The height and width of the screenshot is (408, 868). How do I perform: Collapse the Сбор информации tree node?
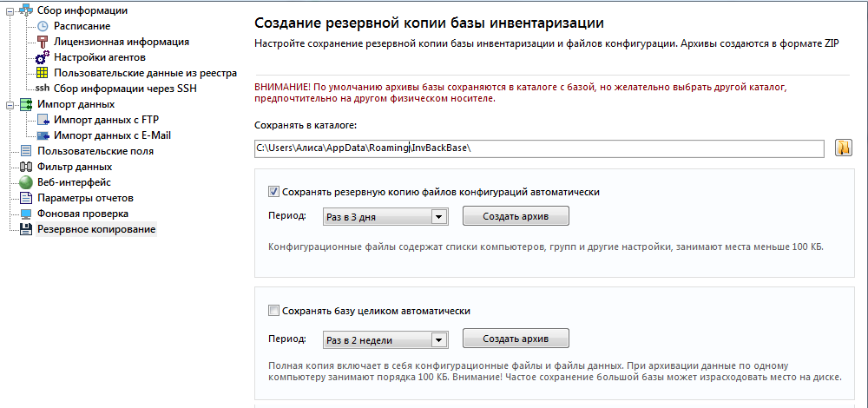(x=10, y=10)
